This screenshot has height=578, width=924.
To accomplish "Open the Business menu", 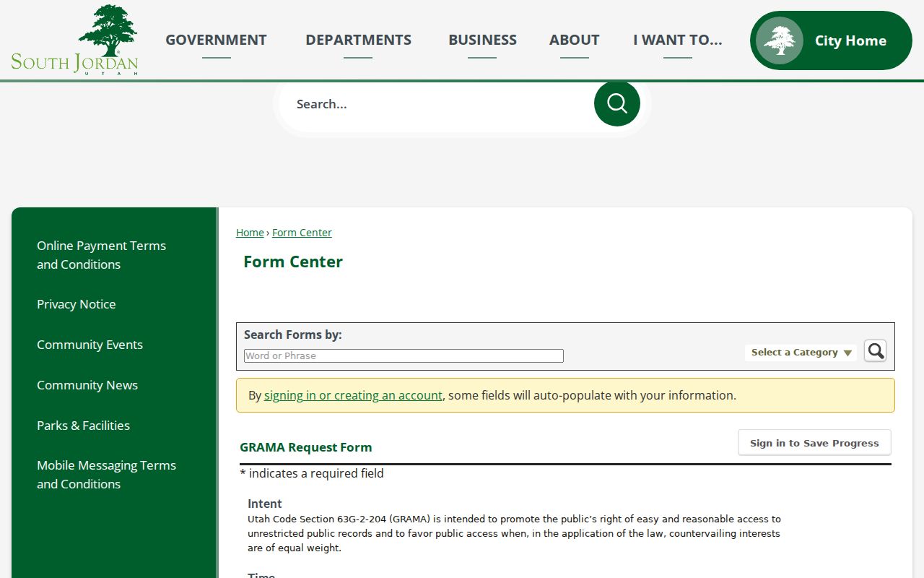I will (482, 40).
